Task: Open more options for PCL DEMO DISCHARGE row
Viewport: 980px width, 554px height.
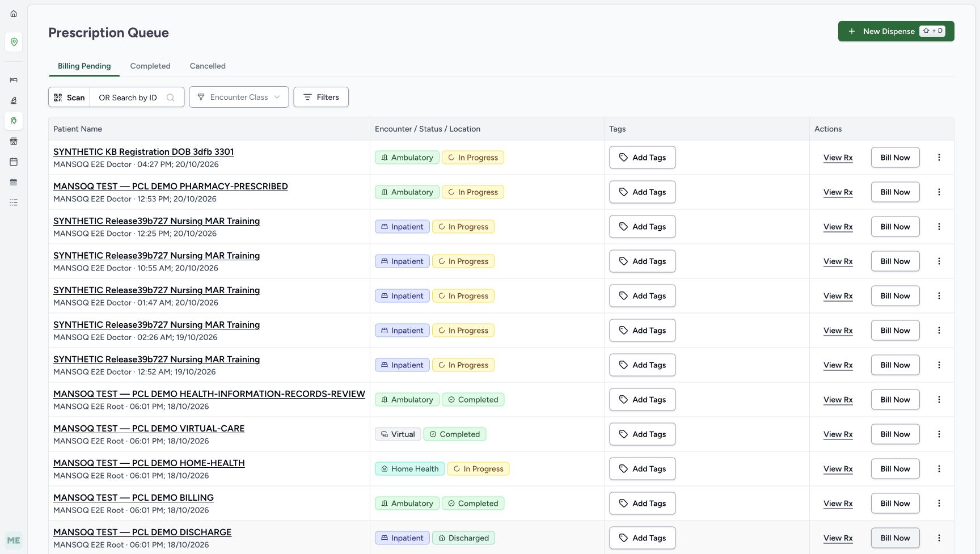Action: (x=939, y=538)
